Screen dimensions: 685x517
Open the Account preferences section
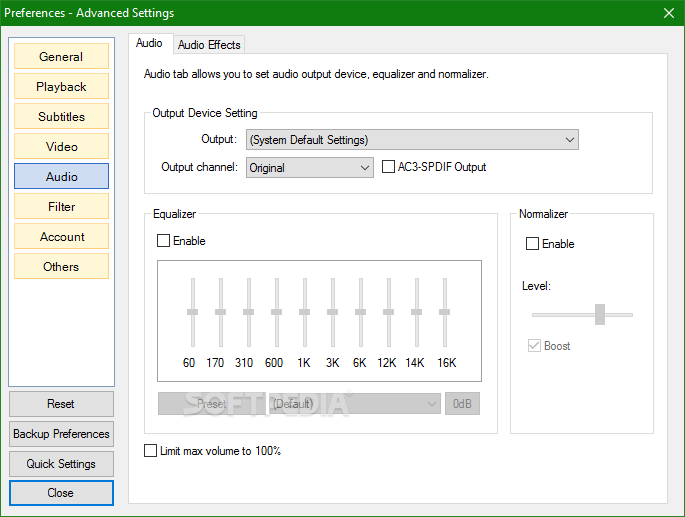61,236
